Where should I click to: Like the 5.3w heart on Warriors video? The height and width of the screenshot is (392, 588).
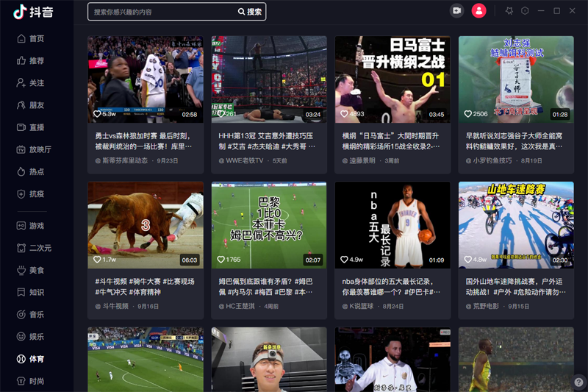coord(97,114)
